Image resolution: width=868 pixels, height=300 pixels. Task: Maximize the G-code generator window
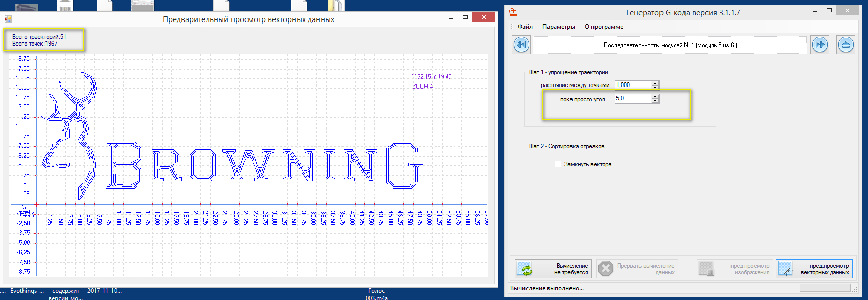[x=829, y=11]
